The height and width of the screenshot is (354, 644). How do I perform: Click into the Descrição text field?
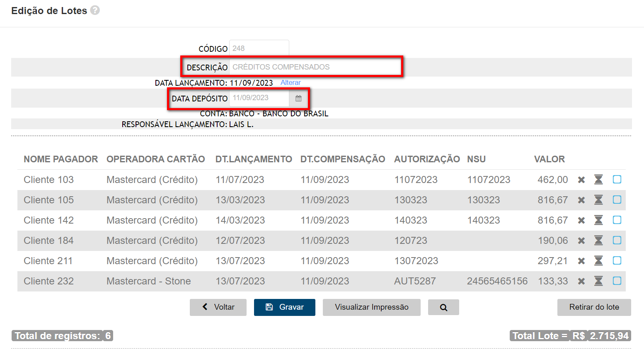coord(314,67)
